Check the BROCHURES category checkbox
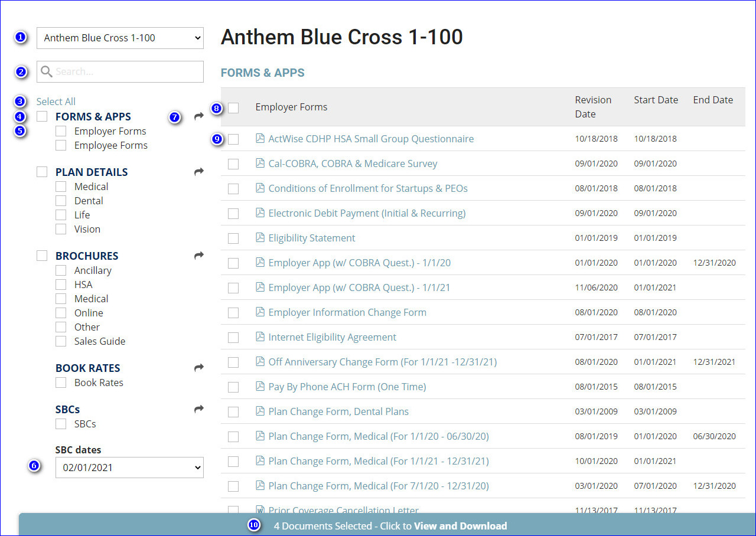This screenshot has width=756, height=536. [42, 256]
